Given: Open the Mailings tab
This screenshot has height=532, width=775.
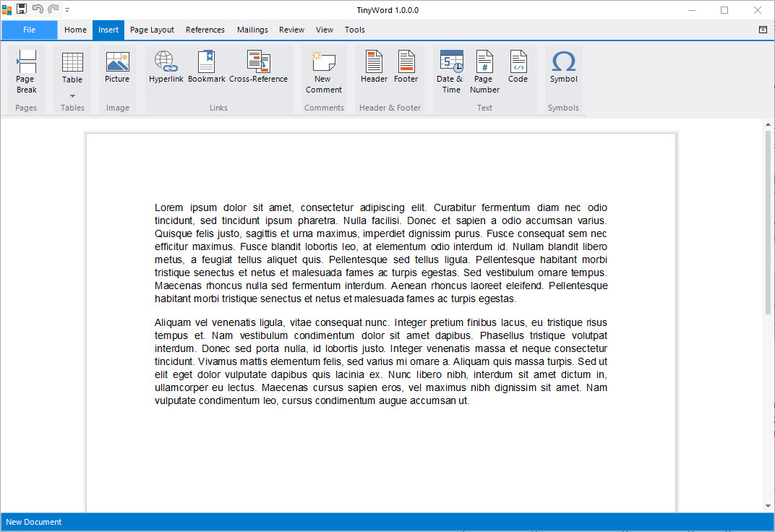Looking at the screenshot, I should pyautogui.click(x=252, y=30).
